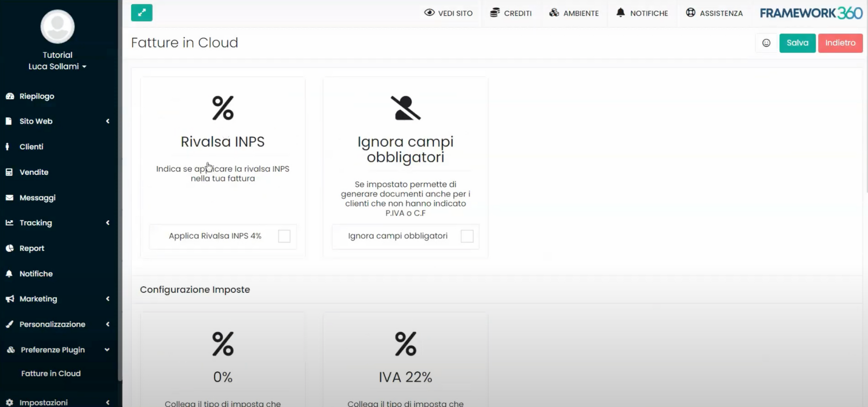Open the emoji smiley button near Salva
The image size is (868, 407).
(x=766, y=43)
